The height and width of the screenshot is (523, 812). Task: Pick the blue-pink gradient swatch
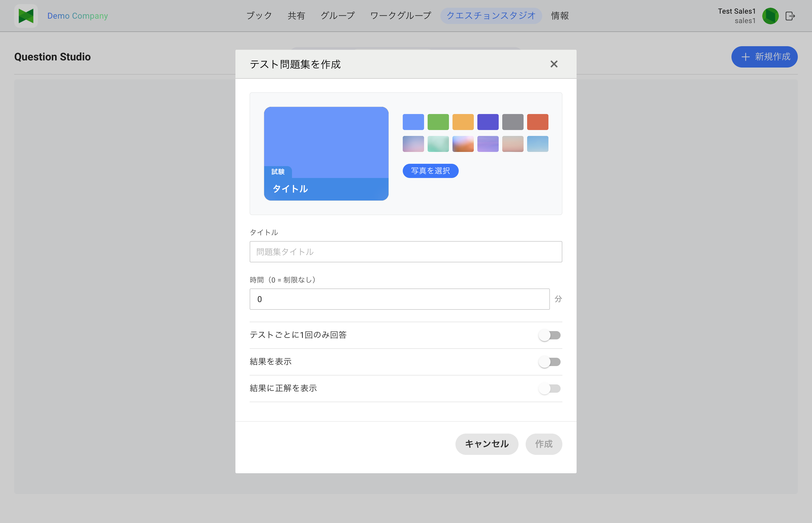(x=413, y=144)
